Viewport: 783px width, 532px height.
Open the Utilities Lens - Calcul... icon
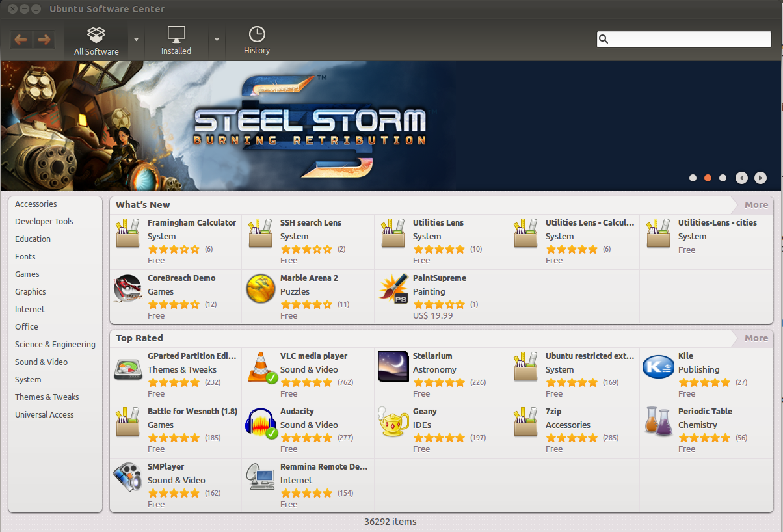[525, 233]
